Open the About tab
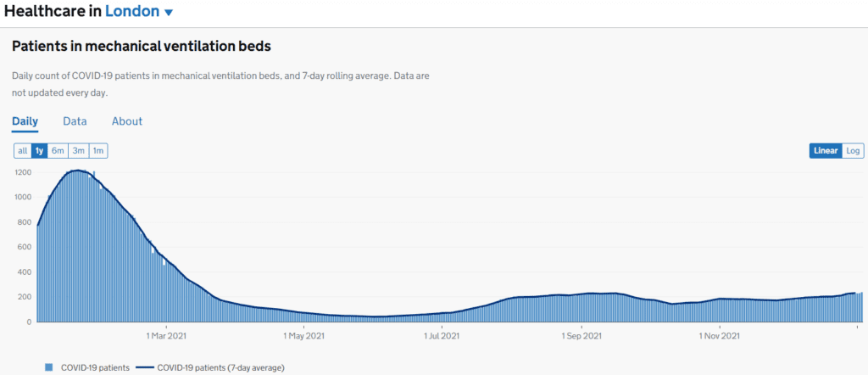This screenshot has width=868, height=375. 127,121
